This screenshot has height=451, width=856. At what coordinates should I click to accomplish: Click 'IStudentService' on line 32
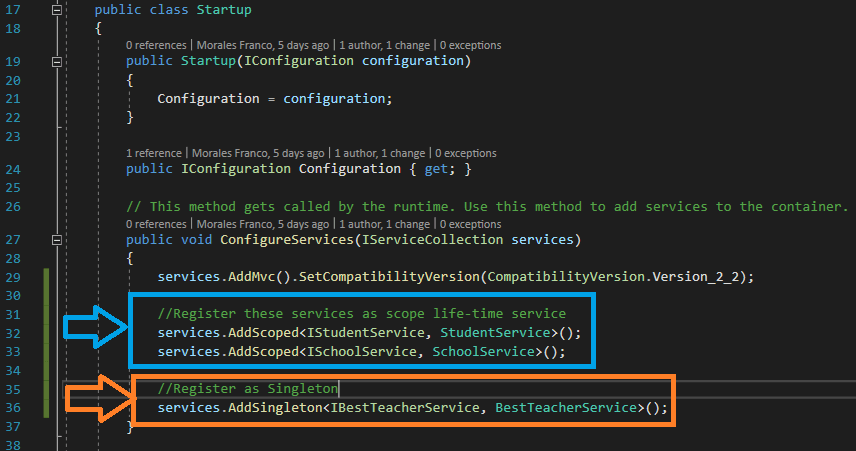tap(365, 333)
